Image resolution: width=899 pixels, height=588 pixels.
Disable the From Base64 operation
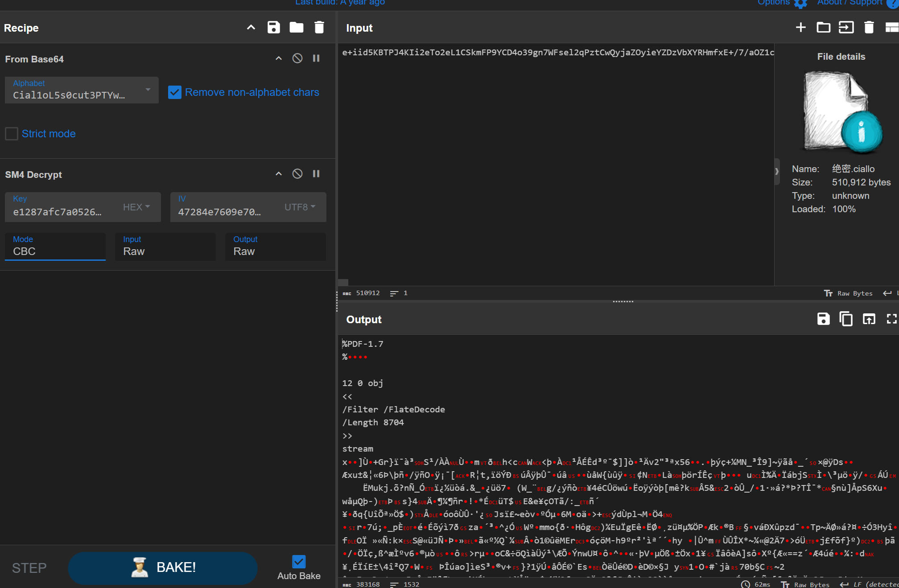[297, 58]
